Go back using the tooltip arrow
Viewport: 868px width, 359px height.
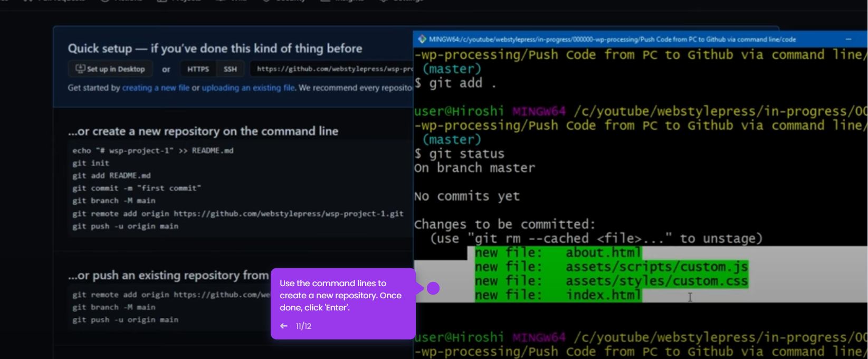click(x=284, y=326)
